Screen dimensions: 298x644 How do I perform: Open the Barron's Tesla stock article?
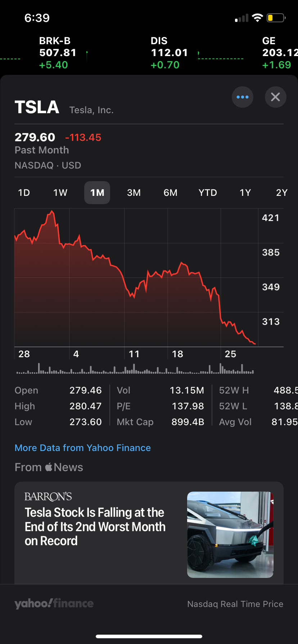click(x=95, y=526)
